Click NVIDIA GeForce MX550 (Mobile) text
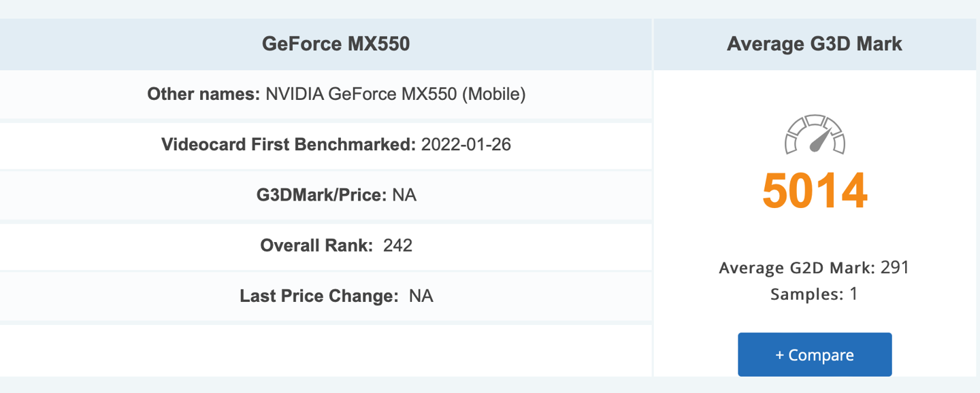The width and height of the screenshot is (980, 393). tap(395, 94)
